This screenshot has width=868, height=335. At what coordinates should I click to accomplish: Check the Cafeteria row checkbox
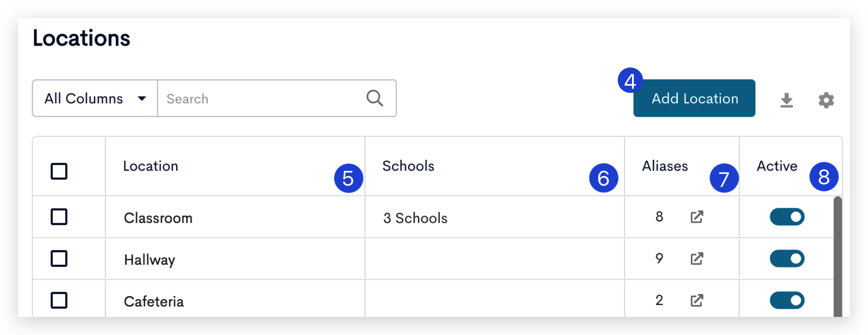(59, 300)
